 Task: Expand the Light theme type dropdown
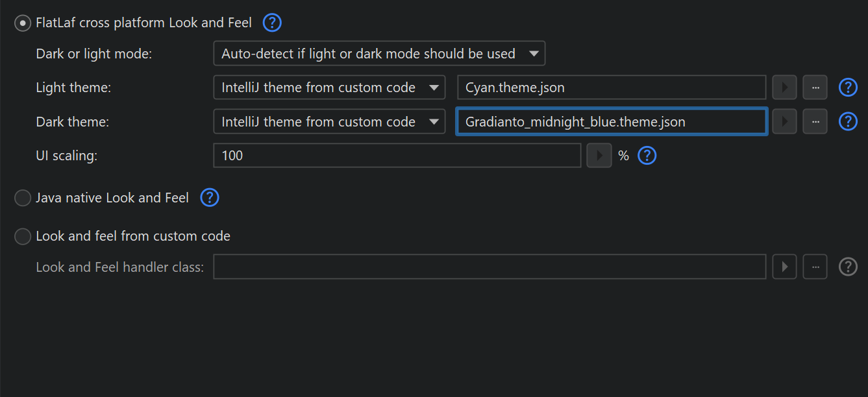(329, 88)
